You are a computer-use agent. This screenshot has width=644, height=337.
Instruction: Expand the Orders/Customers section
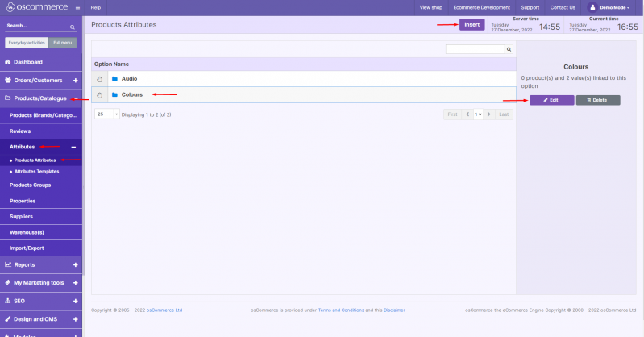point(75,80)
